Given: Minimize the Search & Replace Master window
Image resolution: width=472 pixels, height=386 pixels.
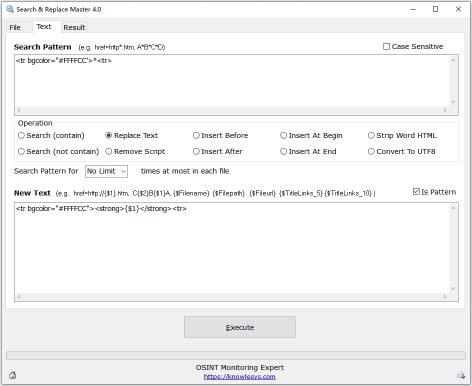Looking at the screenshot, I should [x=413, y=9].
